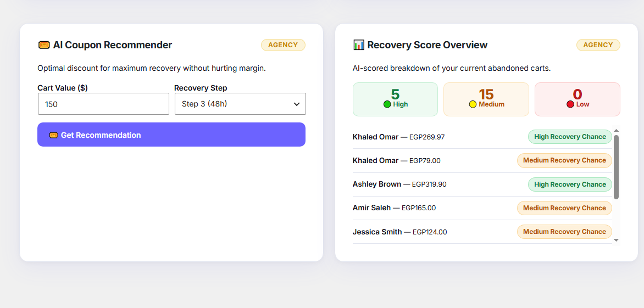Image resolution: width=644 pixels, height=308 pixels.
Task: Click the ticket icon inside Get Recommendation button
Action: (x=53, y=135)
